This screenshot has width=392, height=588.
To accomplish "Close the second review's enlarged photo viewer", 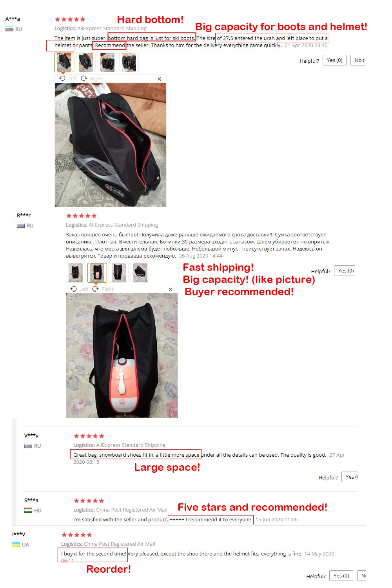I will pos(171,289).
